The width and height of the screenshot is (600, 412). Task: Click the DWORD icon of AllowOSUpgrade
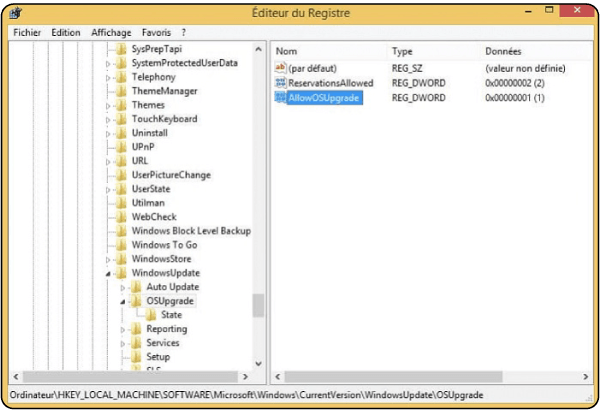pyautogui.click(x=280, y=98)
